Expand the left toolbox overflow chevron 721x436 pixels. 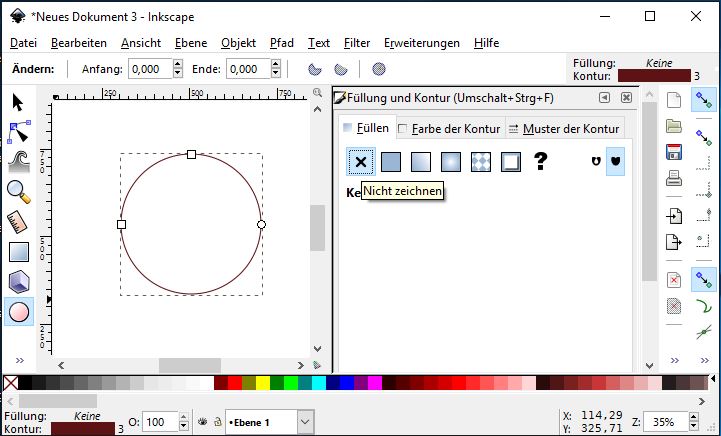19,360
